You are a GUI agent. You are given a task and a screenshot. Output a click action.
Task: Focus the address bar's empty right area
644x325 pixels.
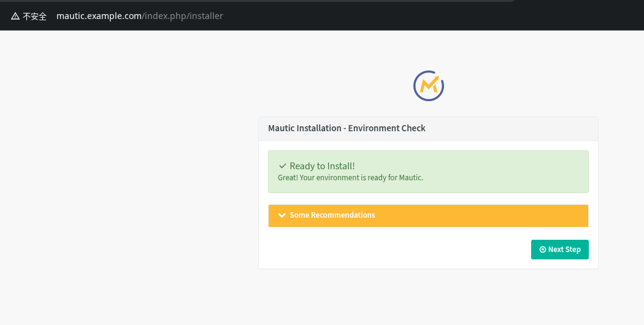(x=429, y=16)
